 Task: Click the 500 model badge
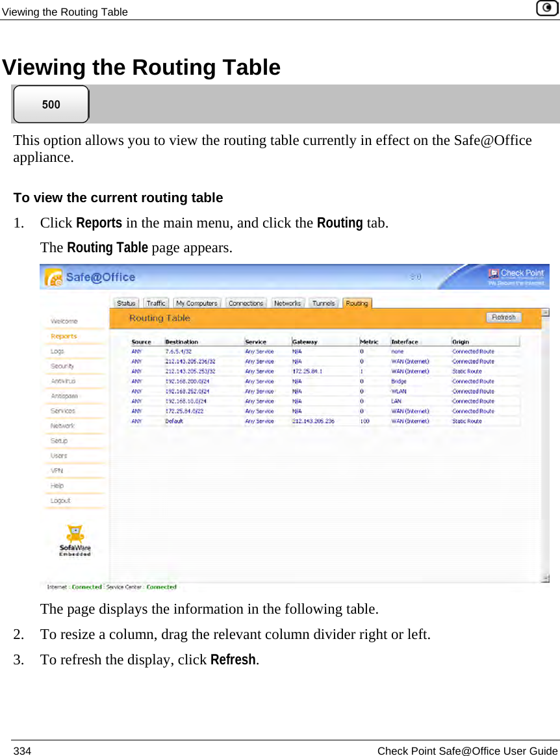(51, 104)
